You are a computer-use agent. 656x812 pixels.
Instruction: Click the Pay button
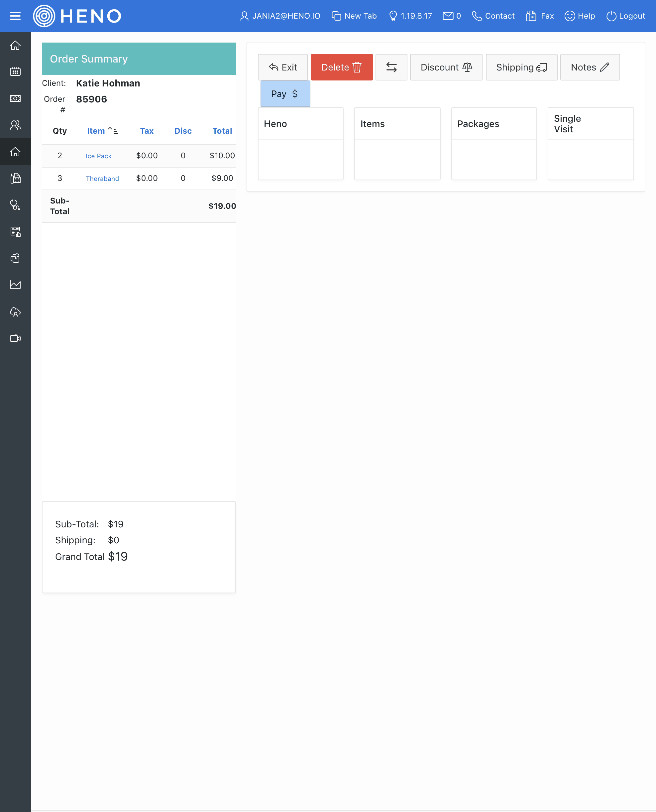point(285,94)
